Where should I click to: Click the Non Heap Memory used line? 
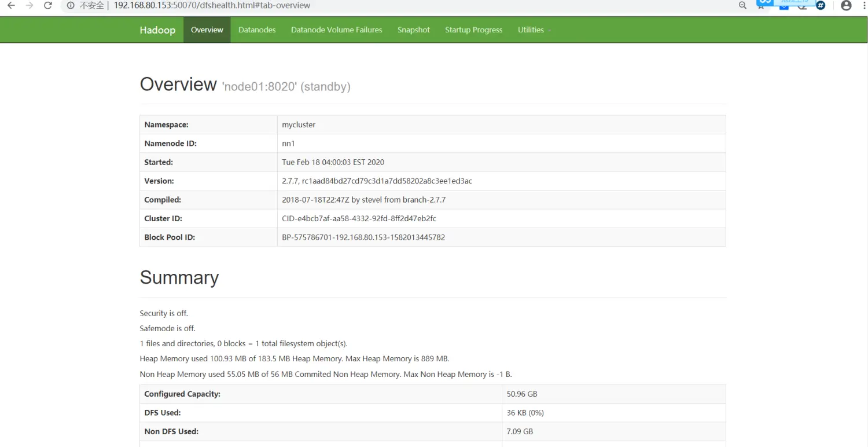click(326, 374)
